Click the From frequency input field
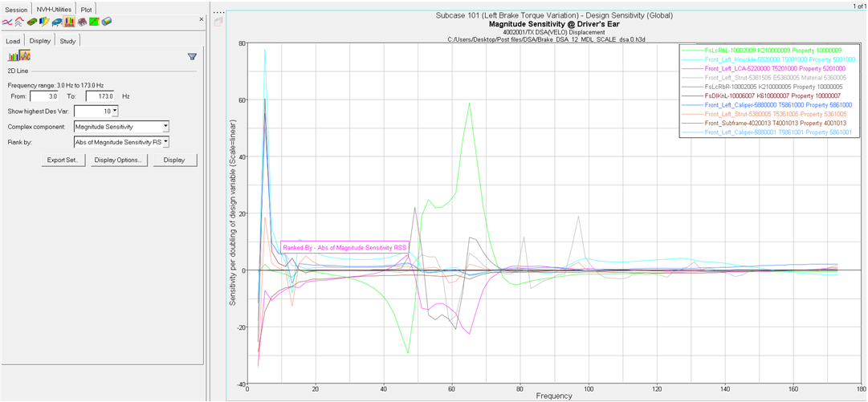Screen dimensions: 868x402 [x=43, y=96]
